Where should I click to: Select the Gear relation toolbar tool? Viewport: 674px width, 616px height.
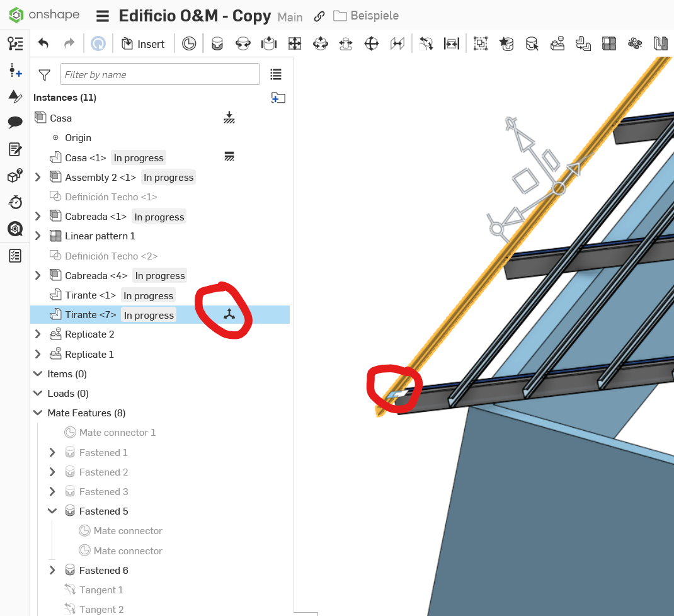635,43
